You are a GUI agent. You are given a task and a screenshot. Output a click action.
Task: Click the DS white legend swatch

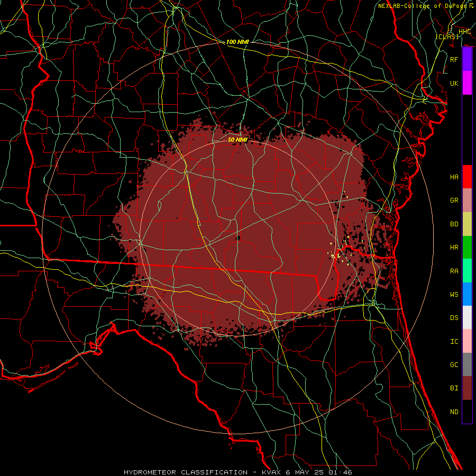pos(467,317)
